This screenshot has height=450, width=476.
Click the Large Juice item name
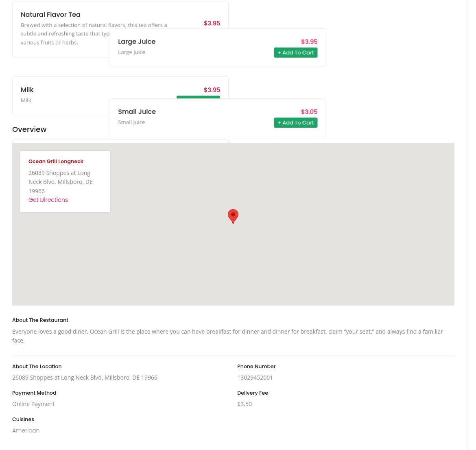click(137, 42)
